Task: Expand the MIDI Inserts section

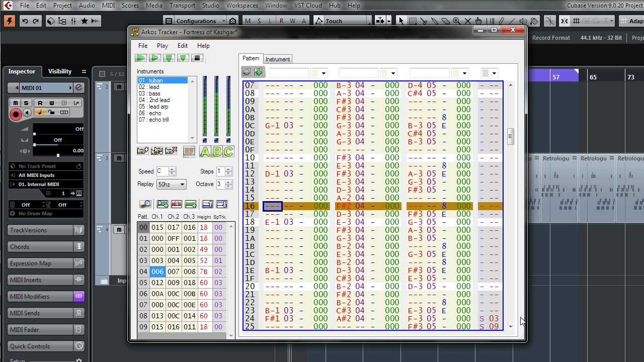Action: point(46,280)
